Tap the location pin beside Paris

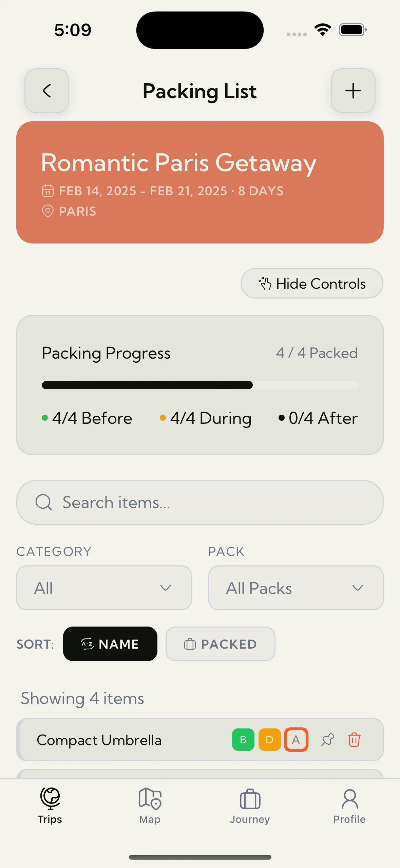pos(48,211)
